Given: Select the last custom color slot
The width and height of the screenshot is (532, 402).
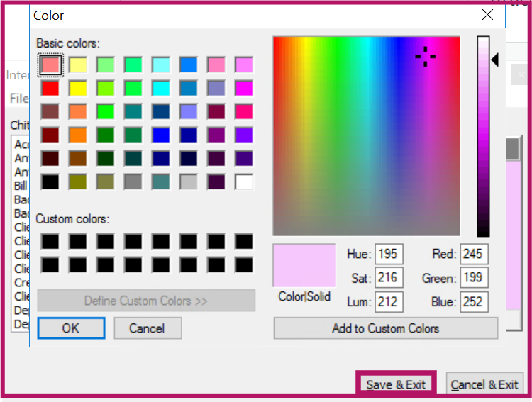Looking at the screenshot, I should (x=244, y=264).
